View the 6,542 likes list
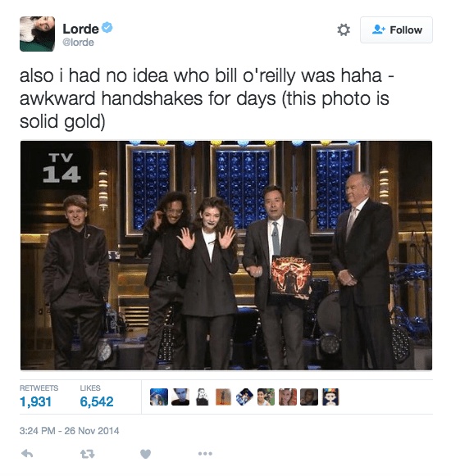Image resolution: width=451 pixels, height=476 pixels. coord(97,401)
